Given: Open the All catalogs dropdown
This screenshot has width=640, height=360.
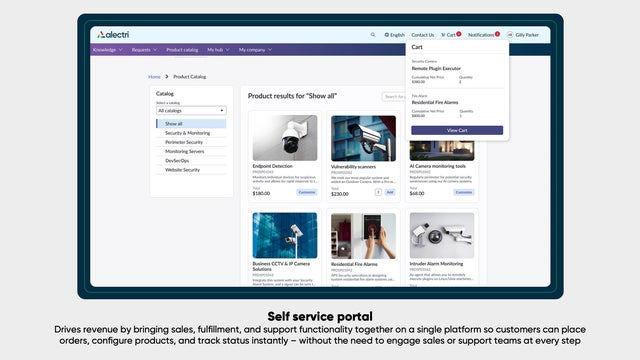Looking at the screenshot, I should [191, 111].
